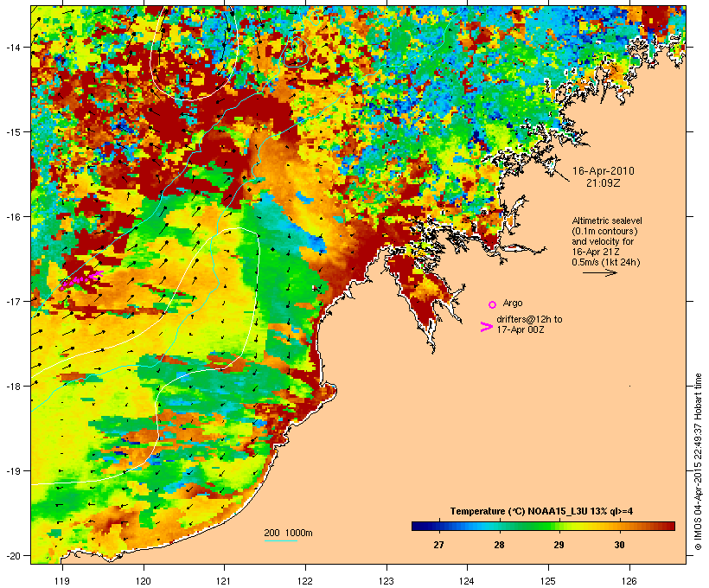Click the 21:09Z time label
Image resolution: width=709 pixels, height=588 pixels.
click(604, 183)
